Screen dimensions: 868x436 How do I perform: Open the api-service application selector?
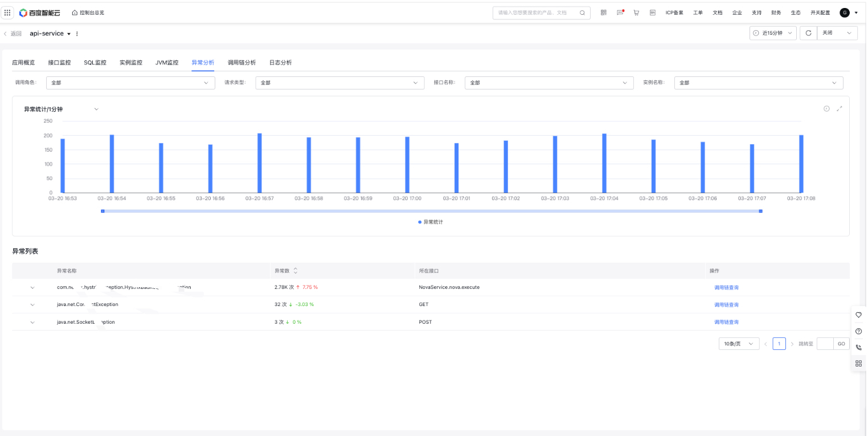point(50,34)
